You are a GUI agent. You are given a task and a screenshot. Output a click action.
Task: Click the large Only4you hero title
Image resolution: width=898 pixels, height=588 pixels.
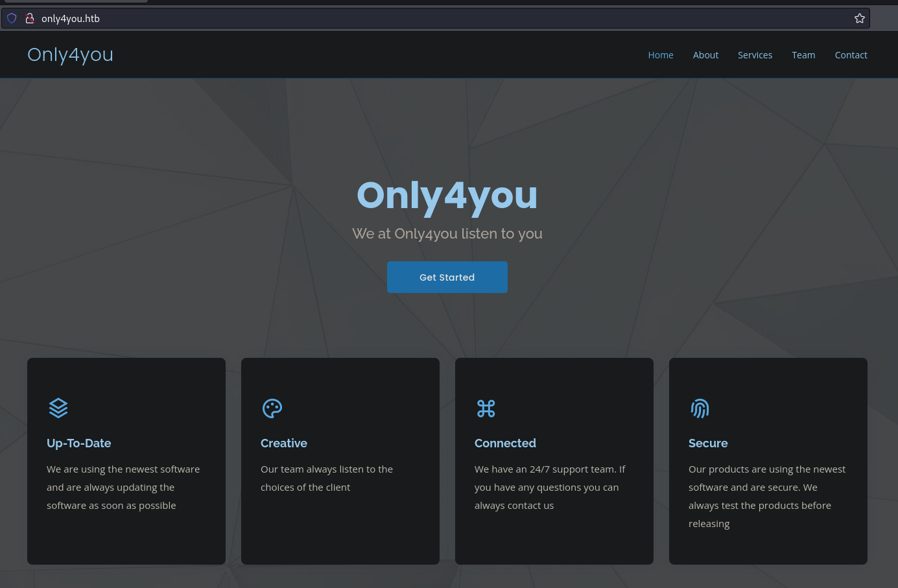pyautogui.click(x=447, y=195)
